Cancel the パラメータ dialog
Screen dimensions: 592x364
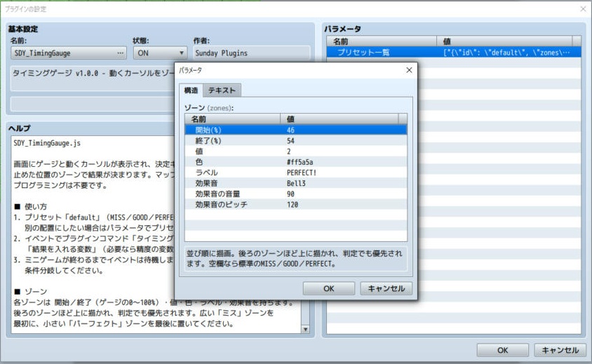386,288
